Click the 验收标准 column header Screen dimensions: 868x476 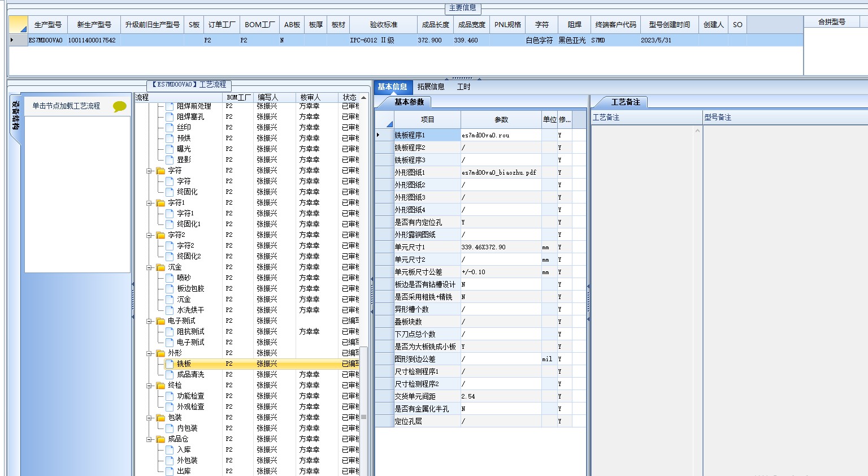point(384,25)
